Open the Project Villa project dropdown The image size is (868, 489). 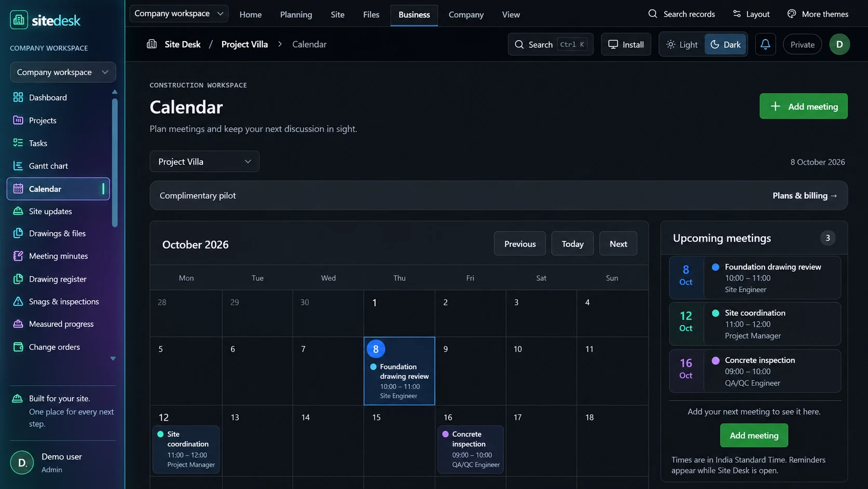[205, 162]
